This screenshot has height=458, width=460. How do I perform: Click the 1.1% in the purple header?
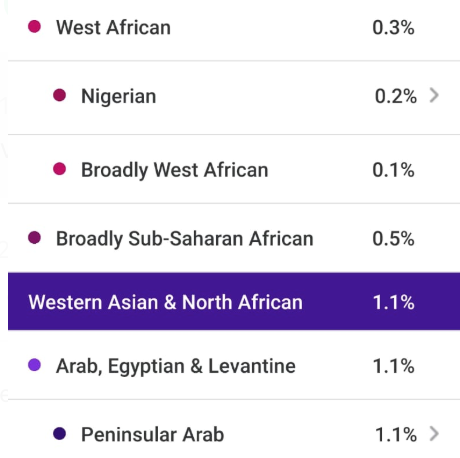point(394,302)
